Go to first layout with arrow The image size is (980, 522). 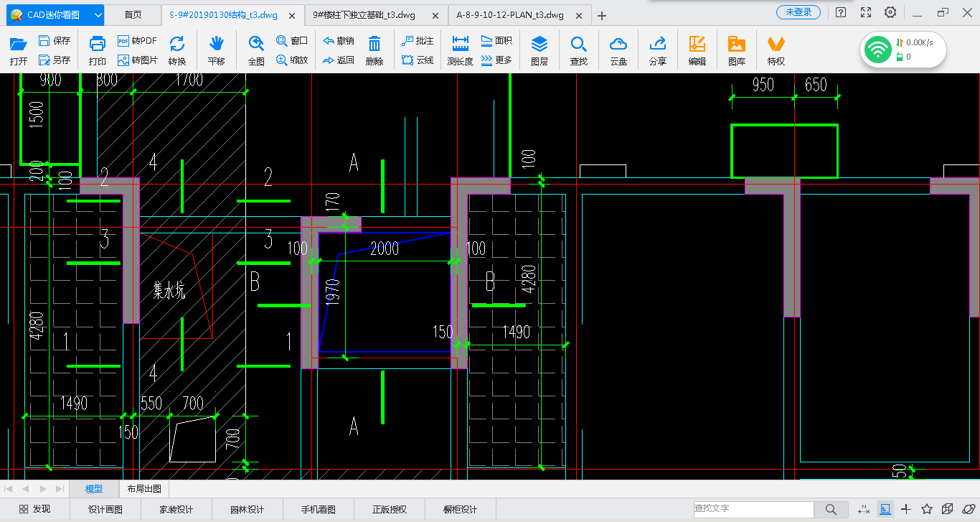9,489
